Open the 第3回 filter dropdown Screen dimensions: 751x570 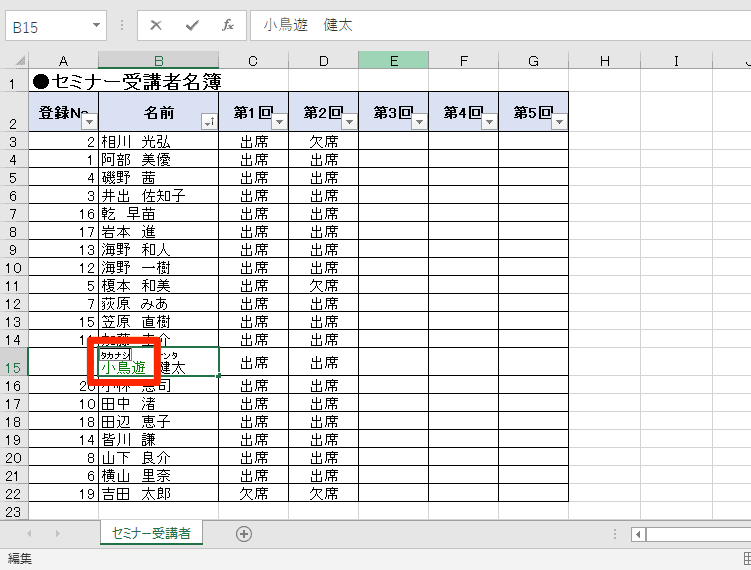click(419, 122)
